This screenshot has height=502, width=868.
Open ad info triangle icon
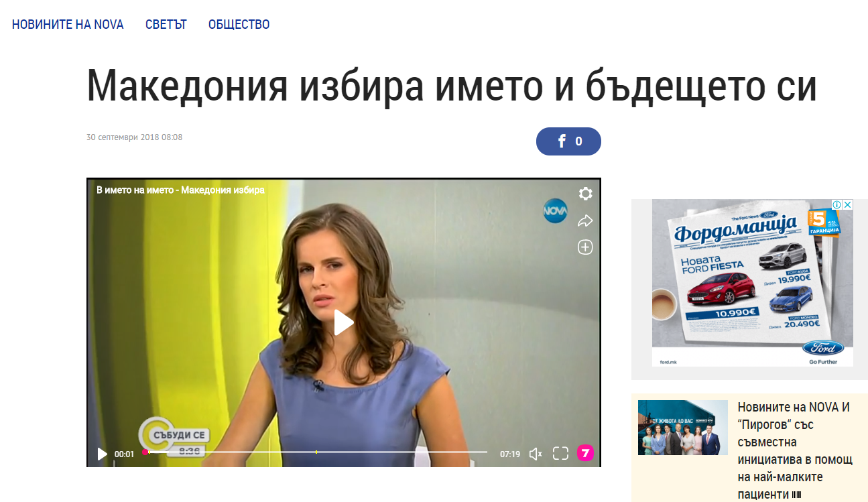coord(837,204)
